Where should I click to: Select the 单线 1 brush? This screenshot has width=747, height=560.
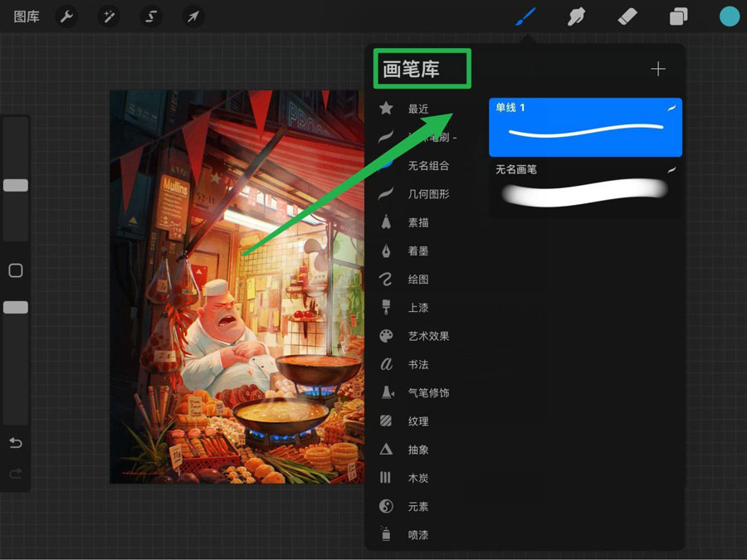point(585,126)
